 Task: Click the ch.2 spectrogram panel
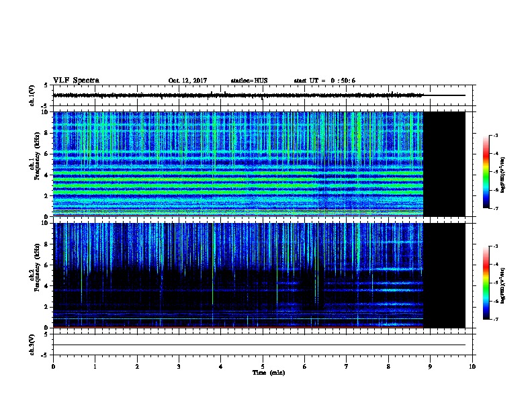click(238, 275)
